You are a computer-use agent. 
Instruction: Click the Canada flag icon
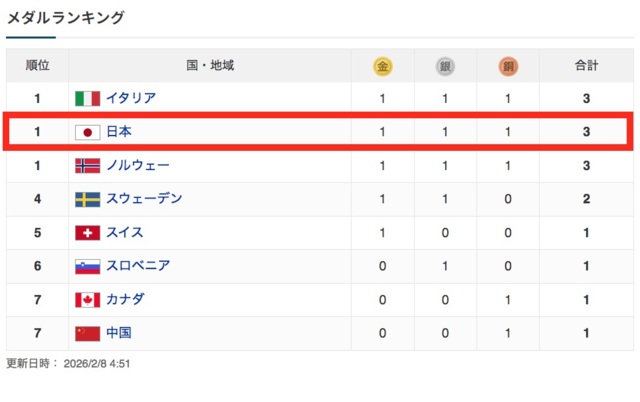click(88, 300)
